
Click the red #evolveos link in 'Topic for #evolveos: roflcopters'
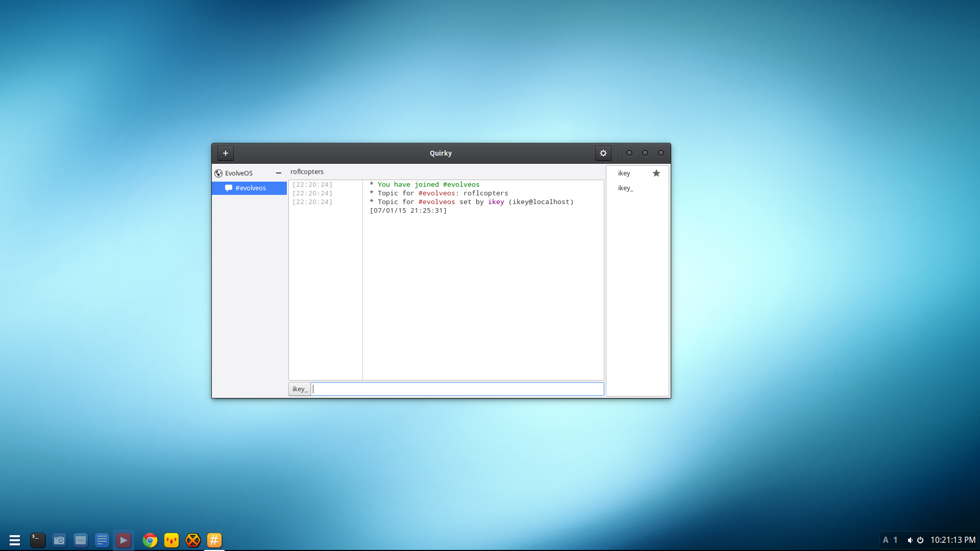tap(436, 193)
